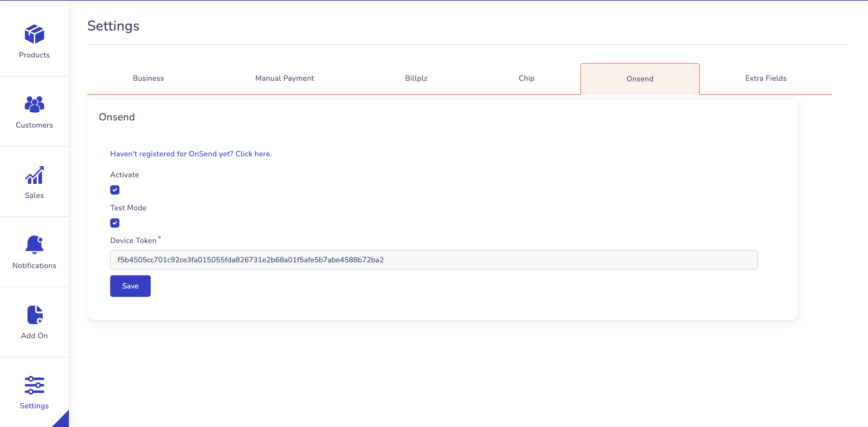868x427 pixels.
Task: Click Save button for Onsend settings
Action: (x=130, y=286)
